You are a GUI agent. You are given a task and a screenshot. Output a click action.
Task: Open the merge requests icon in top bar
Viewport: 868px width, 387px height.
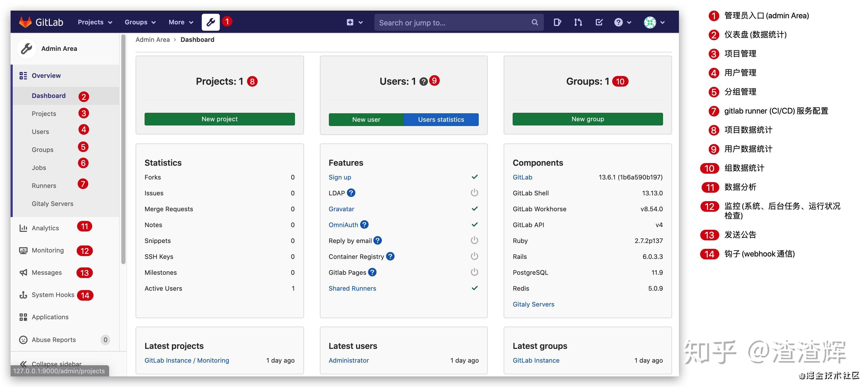[578, 22]
